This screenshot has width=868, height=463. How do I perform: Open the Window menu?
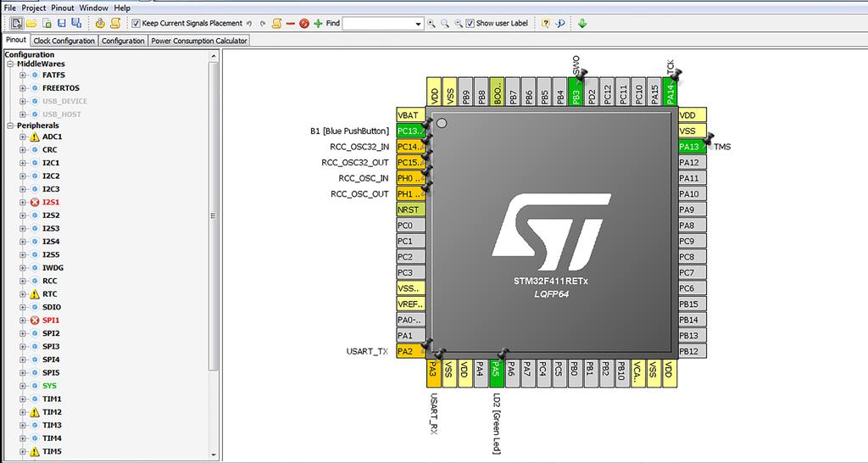93,8
